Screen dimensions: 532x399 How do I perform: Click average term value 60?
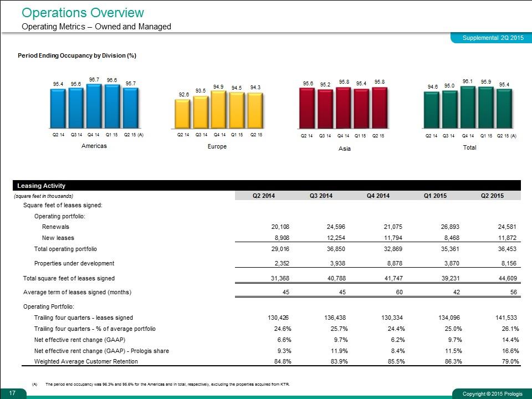point(399,292)
